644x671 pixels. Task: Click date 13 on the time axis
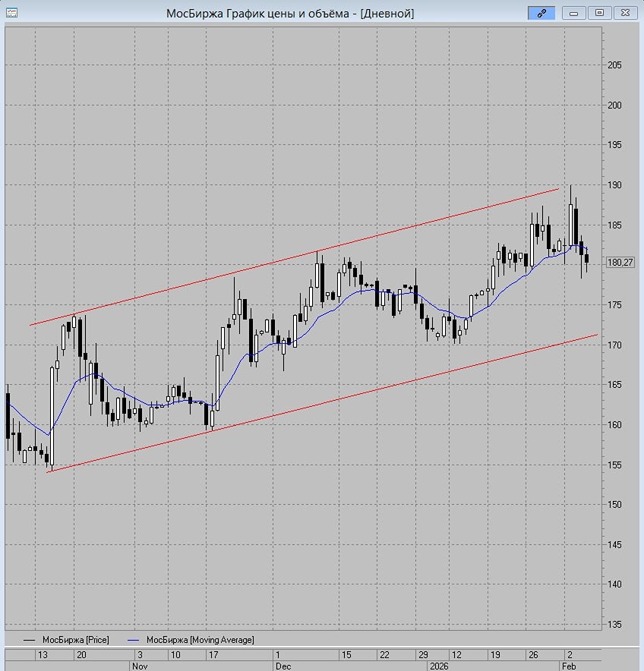(x=43, y=655)
